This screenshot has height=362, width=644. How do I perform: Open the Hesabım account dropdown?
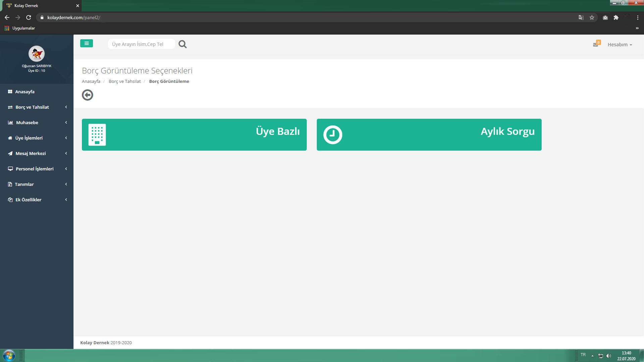point(620,45)
